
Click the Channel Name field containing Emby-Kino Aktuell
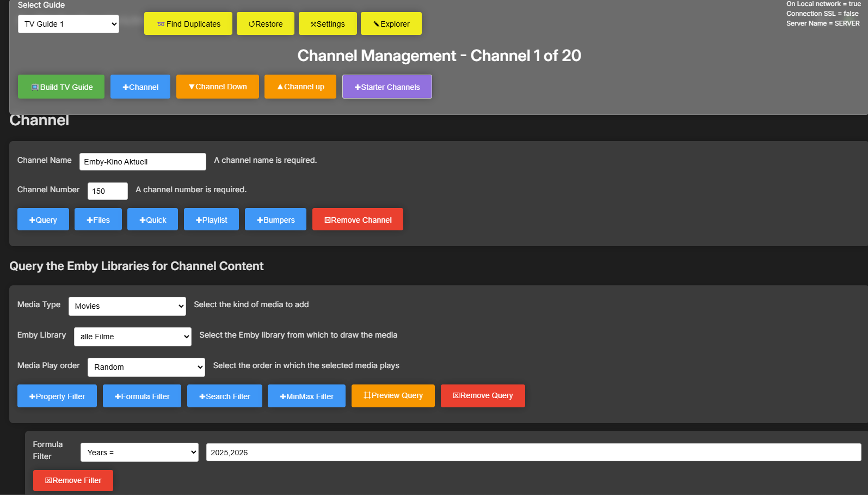[143, 162]
